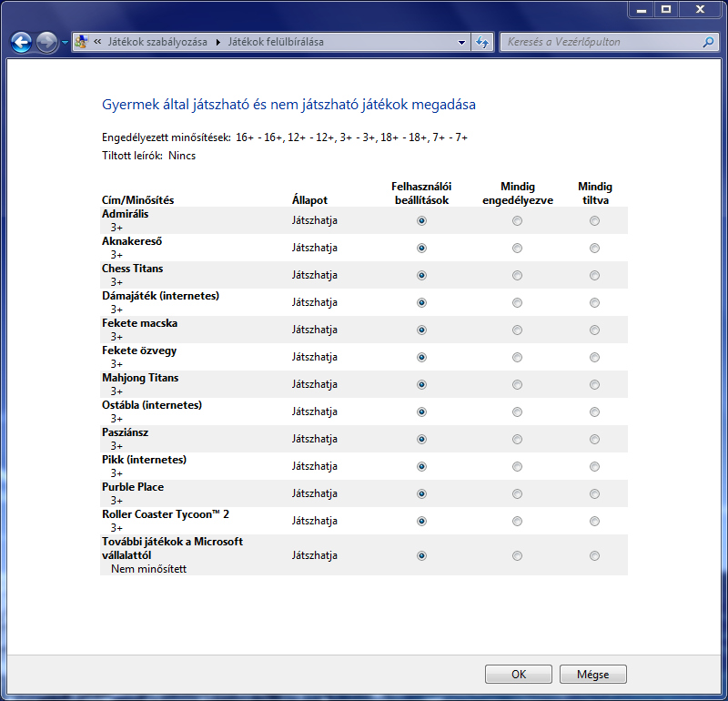Click the OK button

pos(519,674)
